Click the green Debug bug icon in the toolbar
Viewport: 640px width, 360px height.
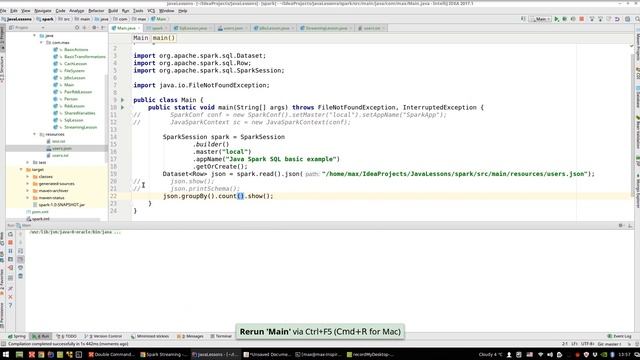click(565, 19)
